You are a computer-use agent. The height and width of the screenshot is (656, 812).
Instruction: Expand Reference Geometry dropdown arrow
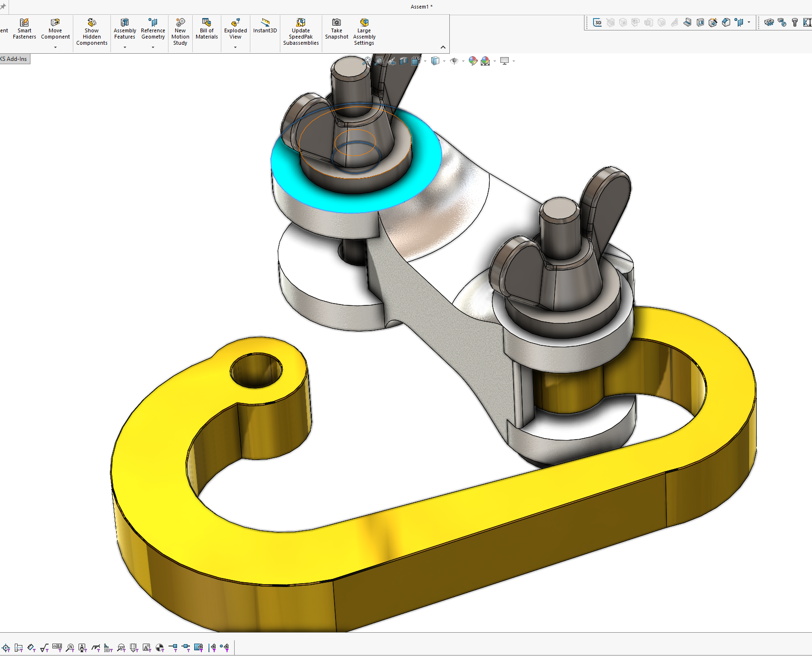point(153,47)
